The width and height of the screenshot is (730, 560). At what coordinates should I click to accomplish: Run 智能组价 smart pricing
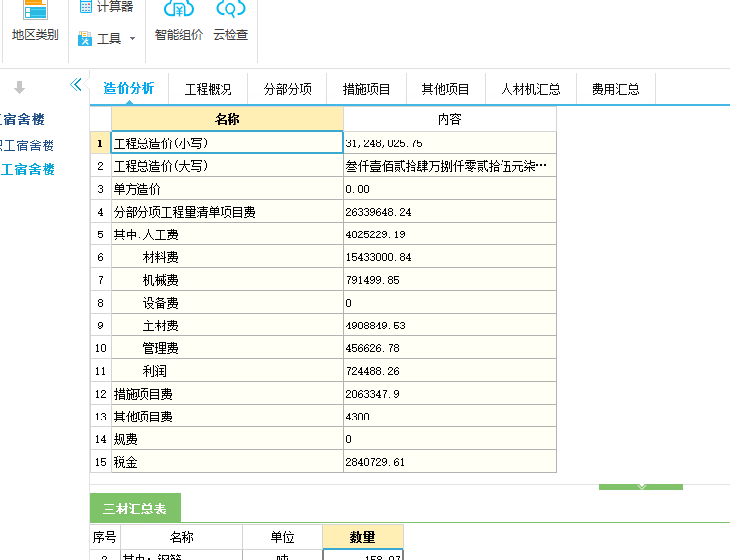click(x=179, y=23)
